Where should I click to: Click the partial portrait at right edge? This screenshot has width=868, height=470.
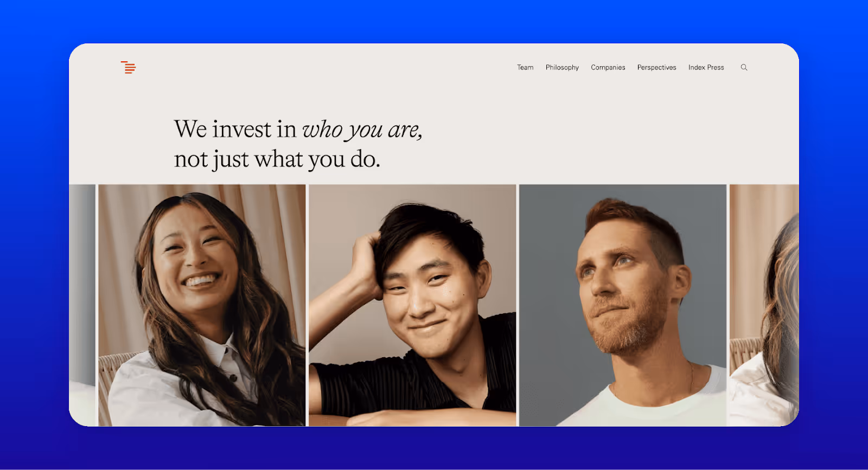coord(764,305)
